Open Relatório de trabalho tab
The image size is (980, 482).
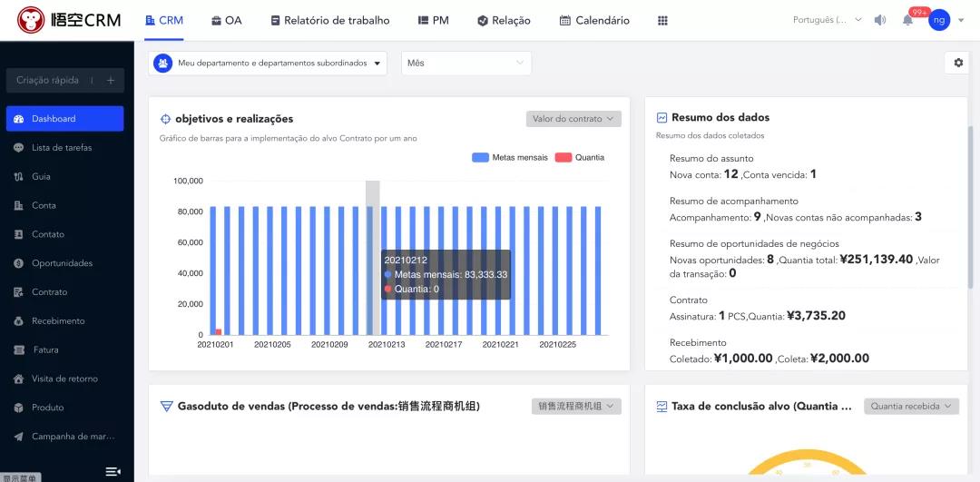(330, 20)
